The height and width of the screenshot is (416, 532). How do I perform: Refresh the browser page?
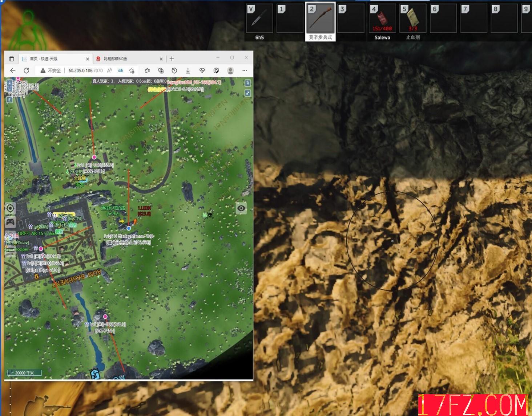click(26, 70)
